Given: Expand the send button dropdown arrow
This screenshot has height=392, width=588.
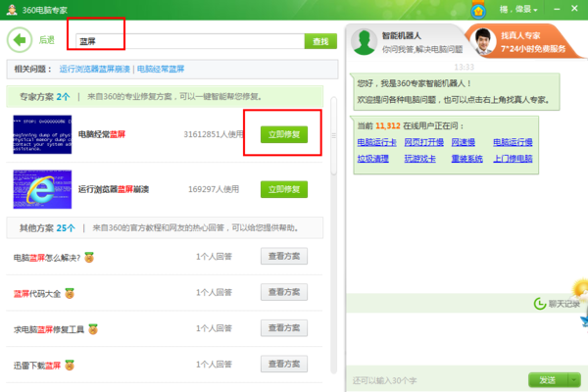Looking at the screenshot, I should click(574, 380).
